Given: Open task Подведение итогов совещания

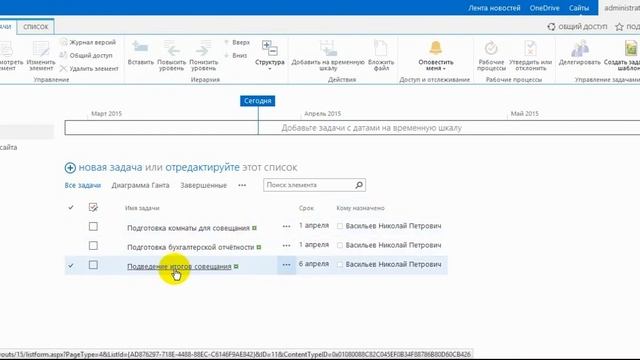Looking at the screenshot, I should pyautogui.click(x=179, y=267).
